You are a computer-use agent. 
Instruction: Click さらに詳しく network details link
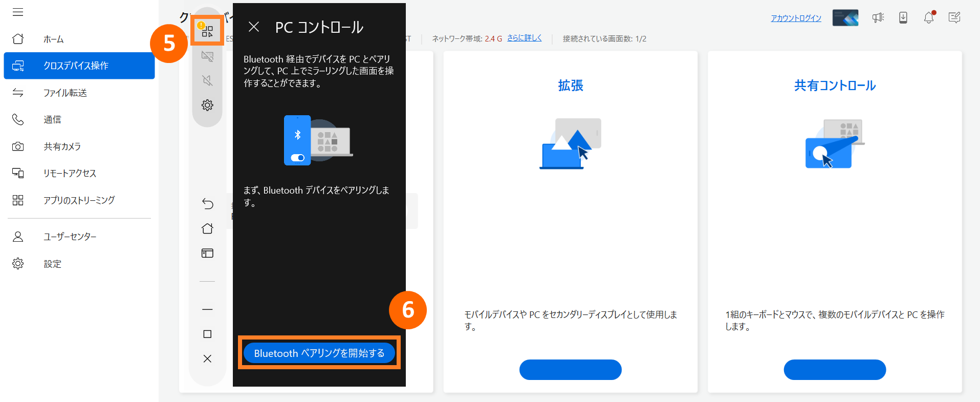[x=524, y=38]
